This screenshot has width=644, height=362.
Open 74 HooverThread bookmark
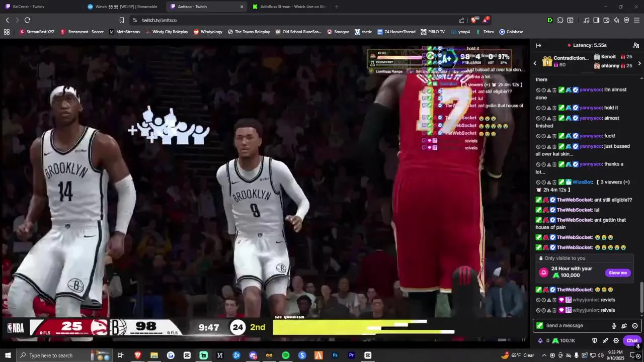tap(396, 32)
